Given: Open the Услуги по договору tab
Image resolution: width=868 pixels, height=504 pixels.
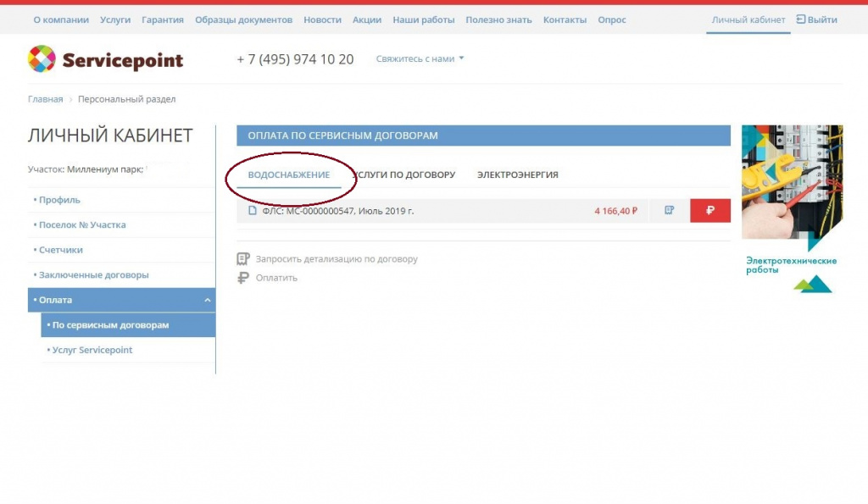Looking at the screenshot, I should [407, 174].
